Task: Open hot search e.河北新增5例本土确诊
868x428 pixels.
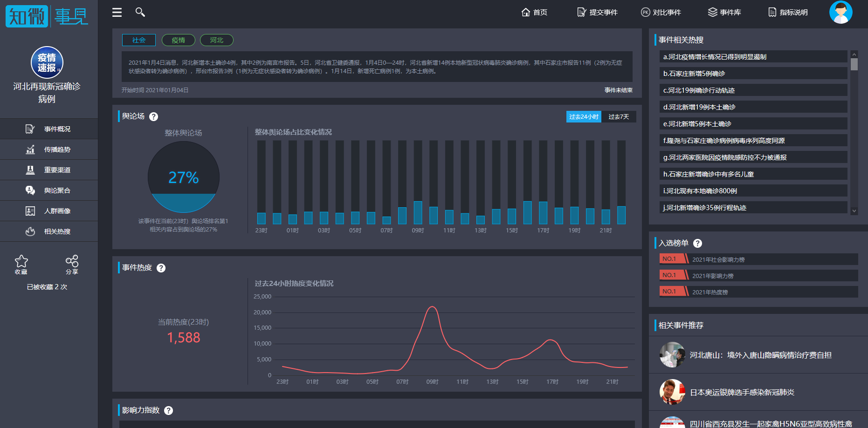Action: pos(753,124)
